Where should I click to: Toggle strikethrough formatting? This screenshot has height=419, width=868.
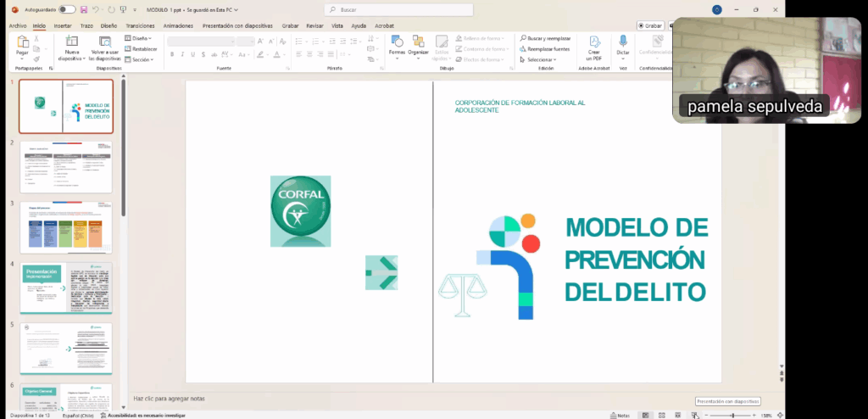pyautogui.click(x=214, y=54)
